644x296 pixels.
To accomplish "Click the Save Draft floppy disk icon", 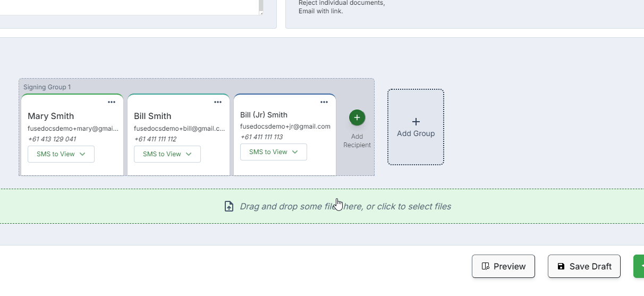I will (x=561, y=266).
